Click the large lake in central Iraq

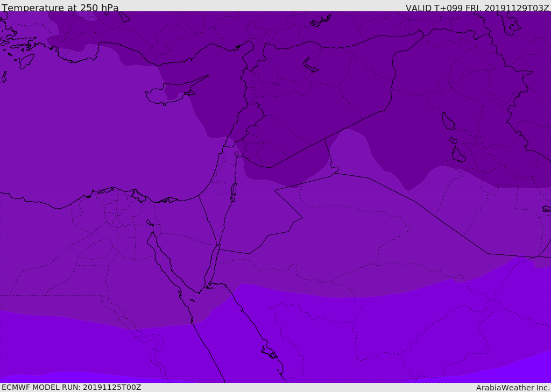point(448,122)
